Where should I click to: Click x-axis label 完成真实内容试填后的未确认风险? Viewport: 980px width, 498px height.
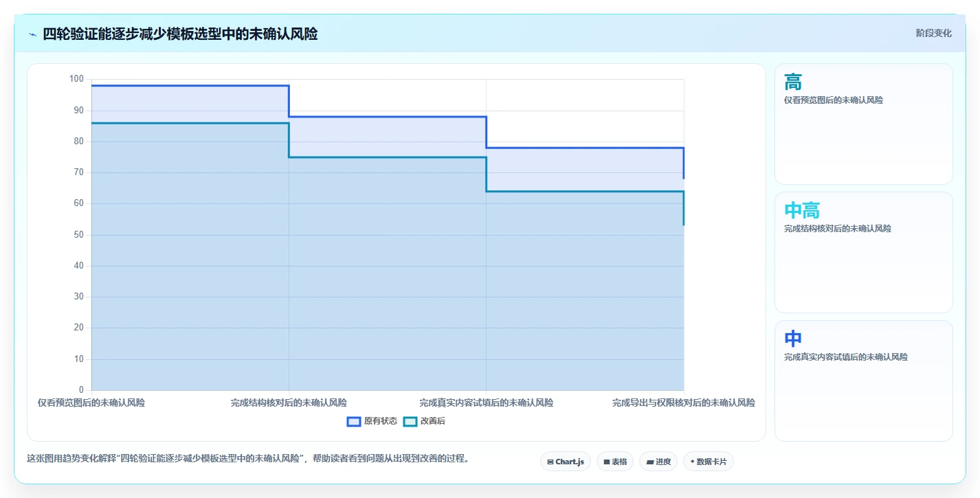486,403
